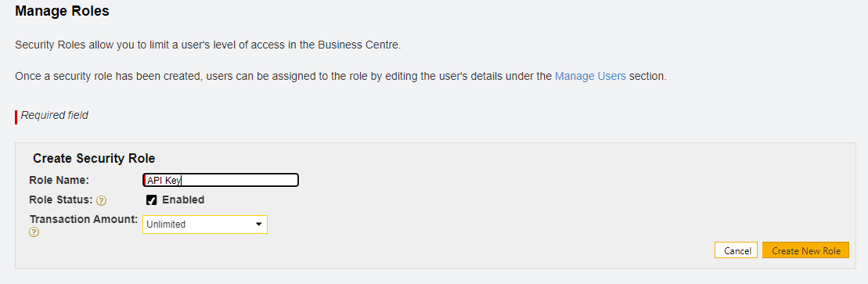The height and width of the screenshot is (284, 868).
Task: Click the Role Name label
Action: pos(59,180)
